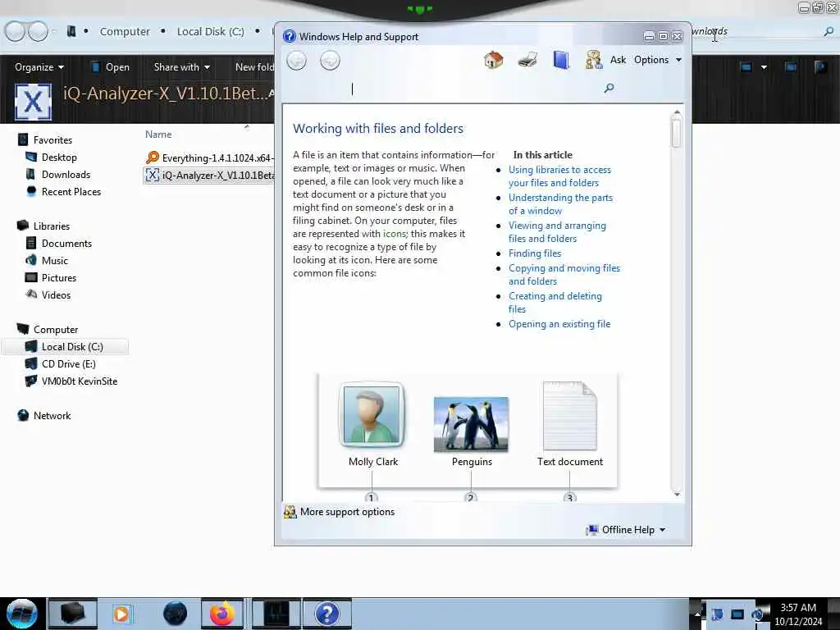Click the Explorer help icon in toolbar
The width and height of the screenshot is (840, 630).
[x=820, y=67]
